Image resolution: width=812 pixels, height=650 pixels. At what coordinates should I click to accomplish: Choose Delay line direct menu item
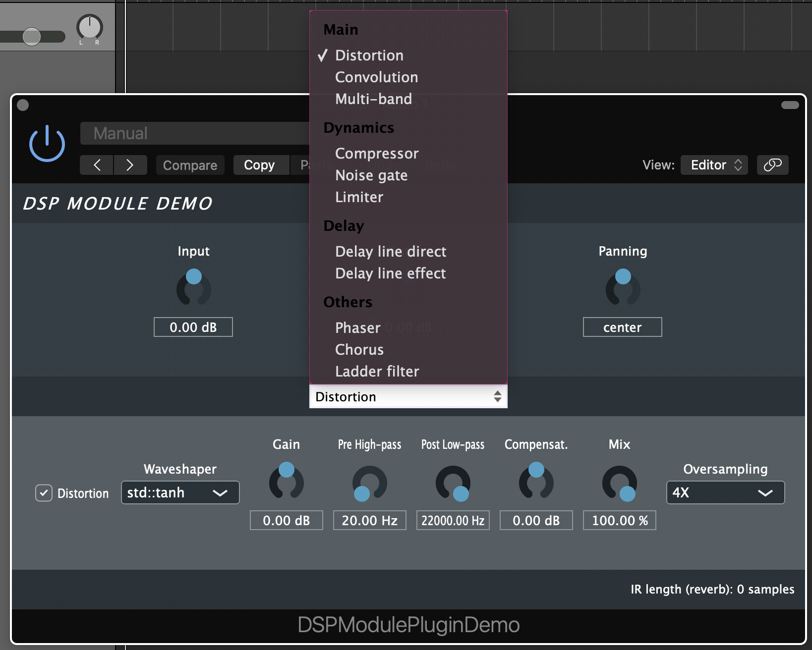coord(408,252)
